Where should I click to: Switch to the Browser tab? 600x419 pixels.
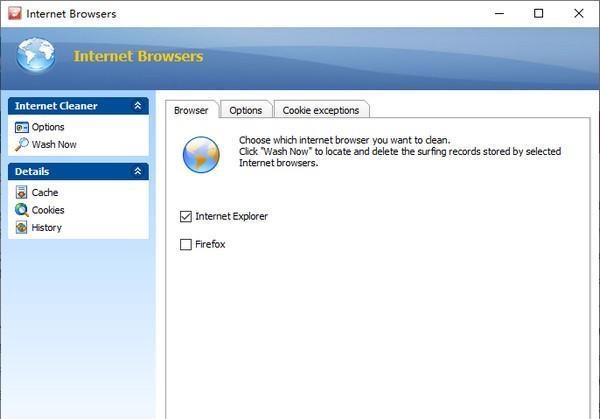[191, 110]
